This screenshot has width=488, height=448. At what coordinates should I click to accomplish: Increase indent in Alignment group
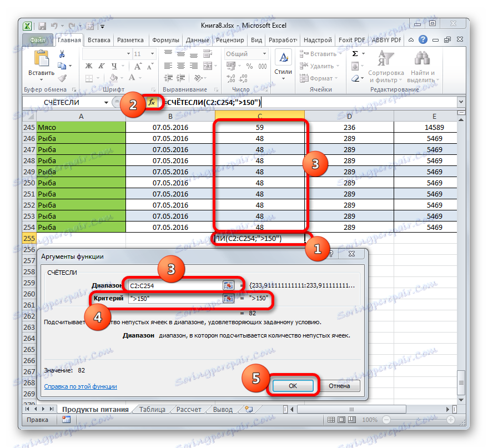[181, 78]
